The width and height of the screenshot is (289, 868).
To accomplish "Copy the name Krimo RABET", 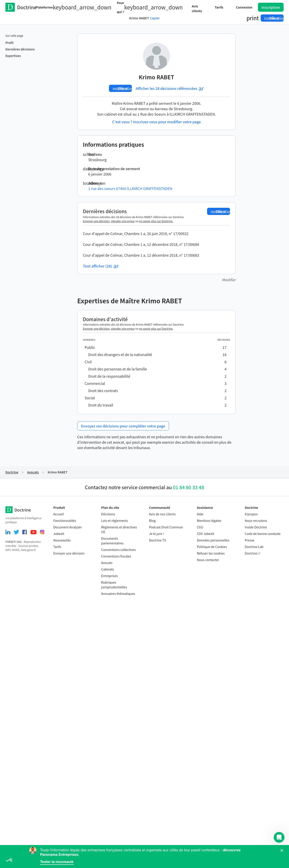I will tap(155, 18).
